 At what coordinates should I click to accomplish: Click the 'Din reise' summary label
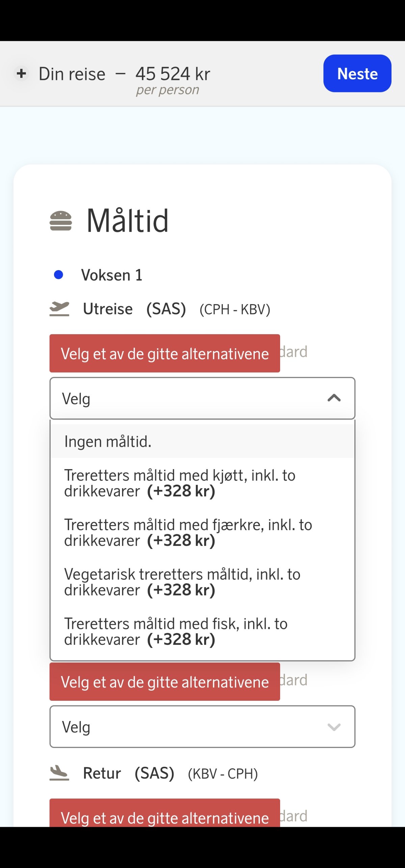click(72, 74)
